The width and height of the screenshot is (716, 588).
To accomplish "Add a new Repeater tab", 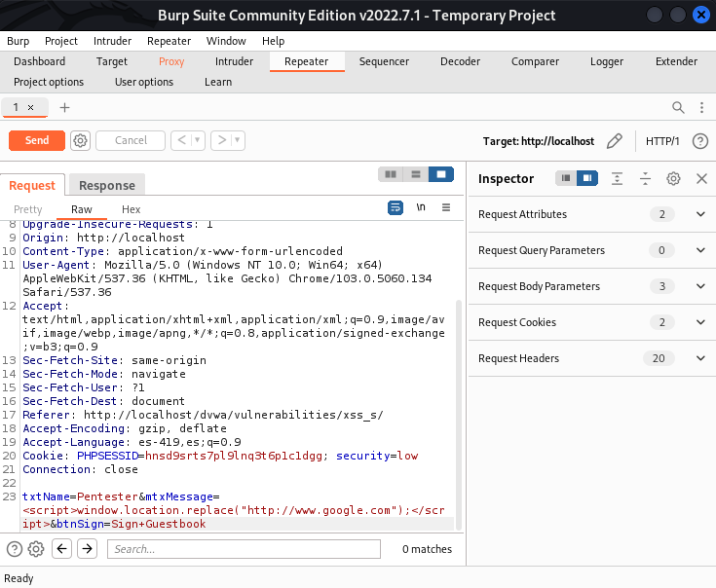I will [65, 108].
